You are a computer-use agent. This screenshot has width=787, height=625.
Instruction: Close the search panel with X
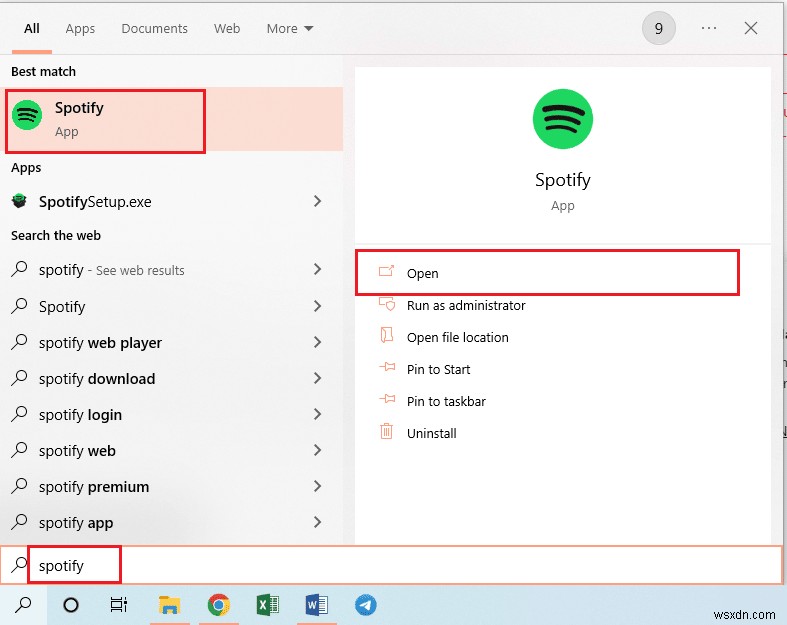[751, 28]
